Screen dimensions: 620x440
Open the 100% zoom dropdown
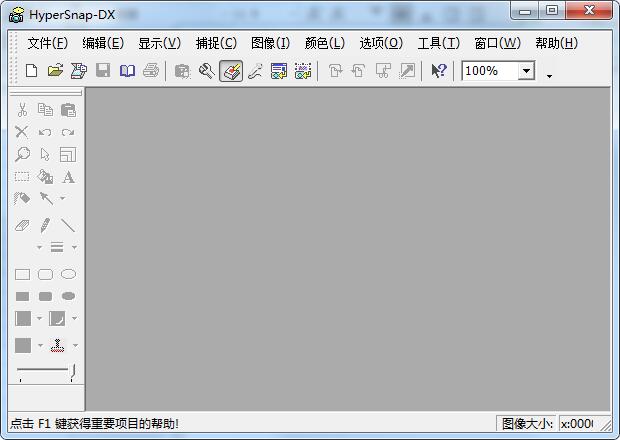[x=526, y=71]
